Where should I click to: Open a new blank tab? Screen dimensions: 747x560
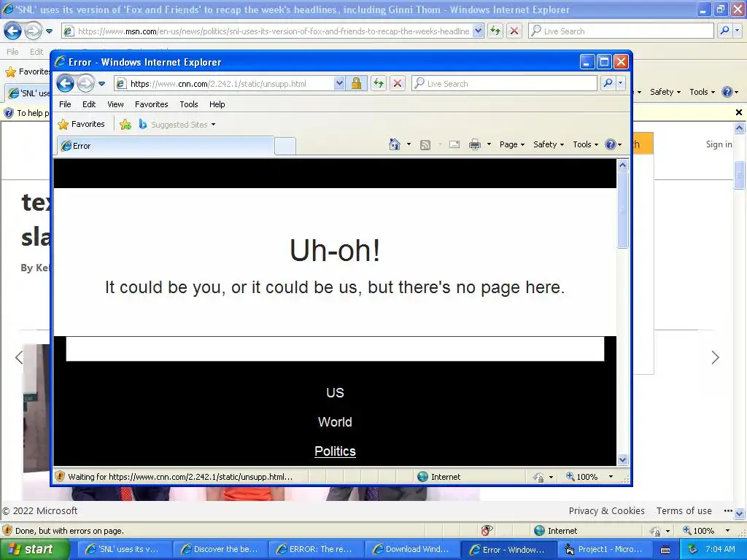[285, 146]
